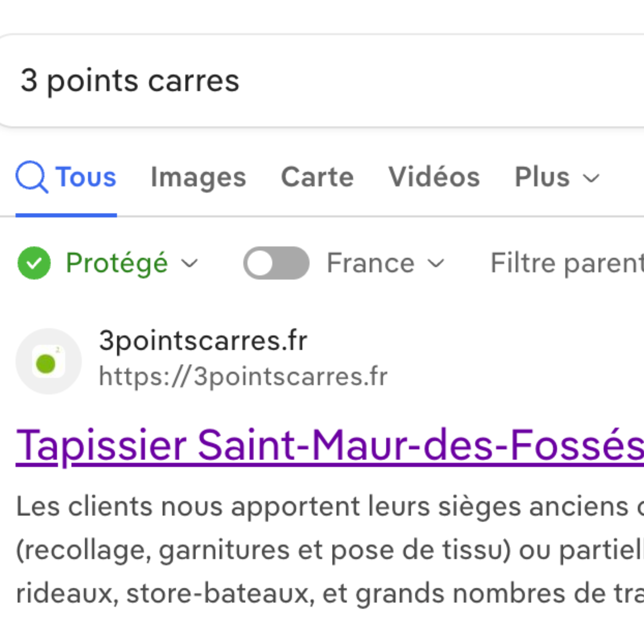Open the France region dropdown
This screenshot has width=644, height=644.
(x=371, y=263)
